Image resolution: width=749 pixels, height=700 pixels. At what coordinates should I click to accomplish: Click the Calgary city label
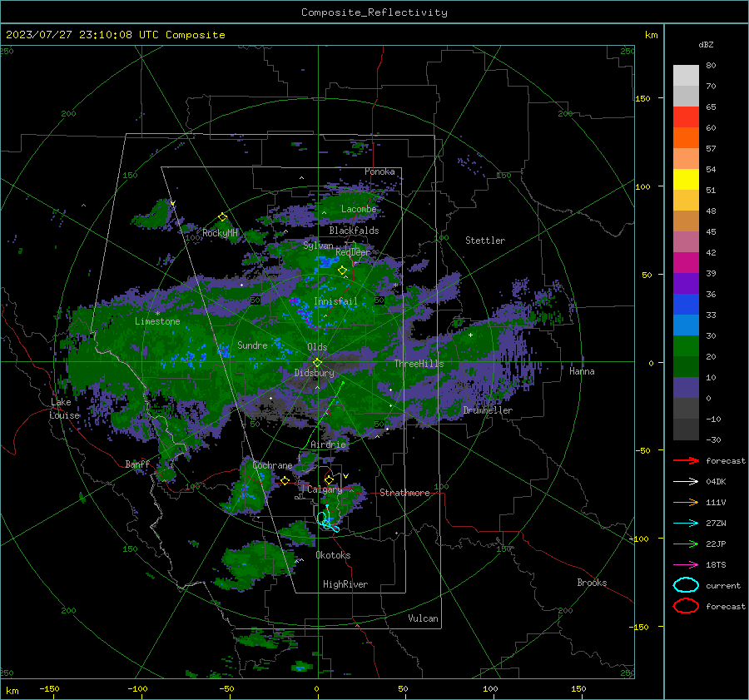[x=325, y=489]
